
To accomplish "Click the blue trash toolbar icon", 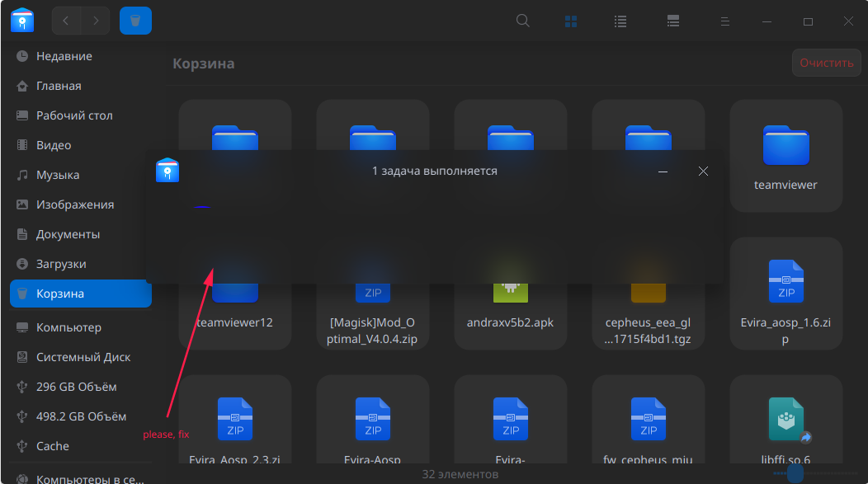I will pos(135,21).
